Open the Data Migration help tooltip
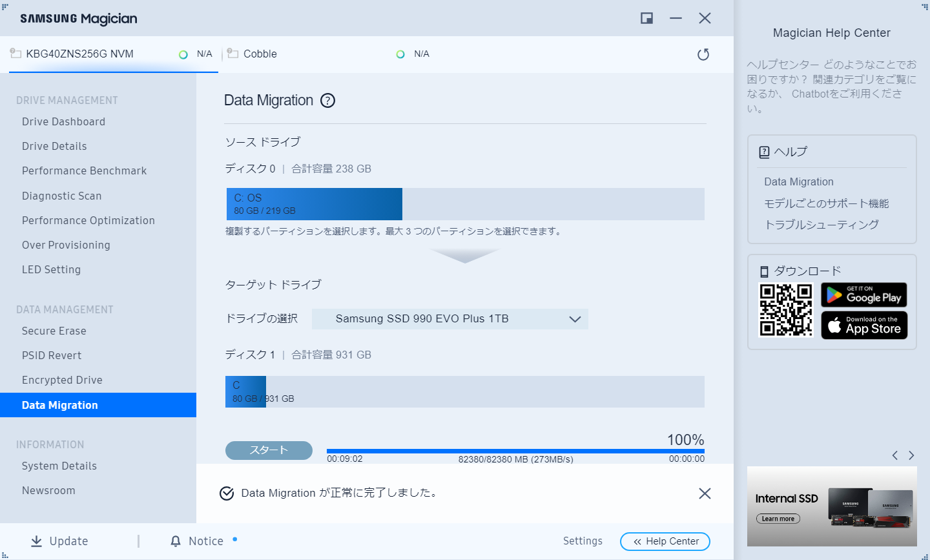Image resolution: width=930 pixels, height=560 pixels. tap(328, 100)
